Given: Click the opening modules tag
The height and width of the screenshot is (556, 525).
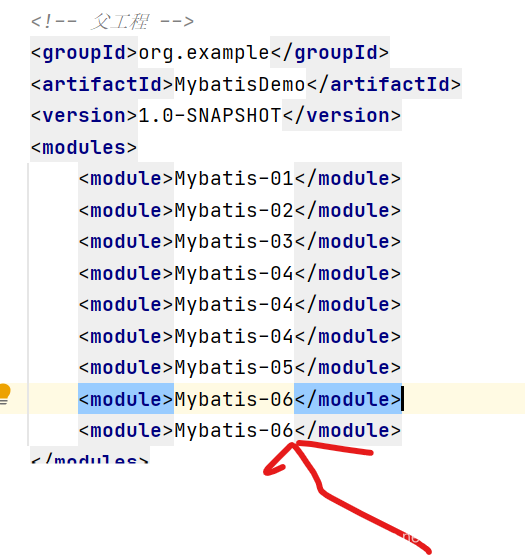Looking at the screenshot, I should pos(84,147).
